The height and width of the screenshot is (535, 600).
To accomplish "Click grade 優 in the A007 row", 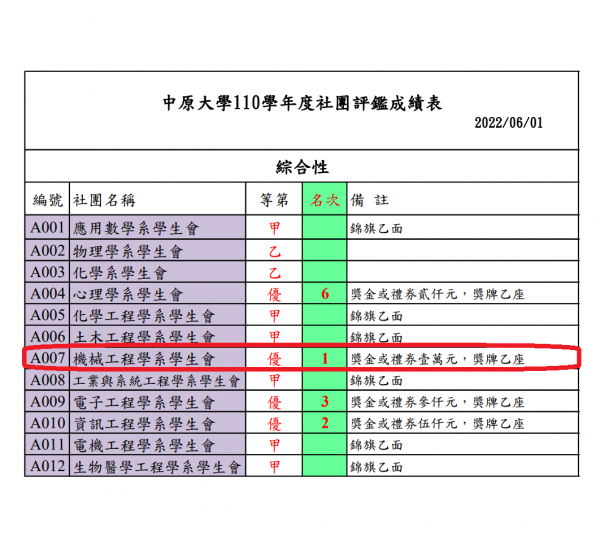I will (274, 359).
